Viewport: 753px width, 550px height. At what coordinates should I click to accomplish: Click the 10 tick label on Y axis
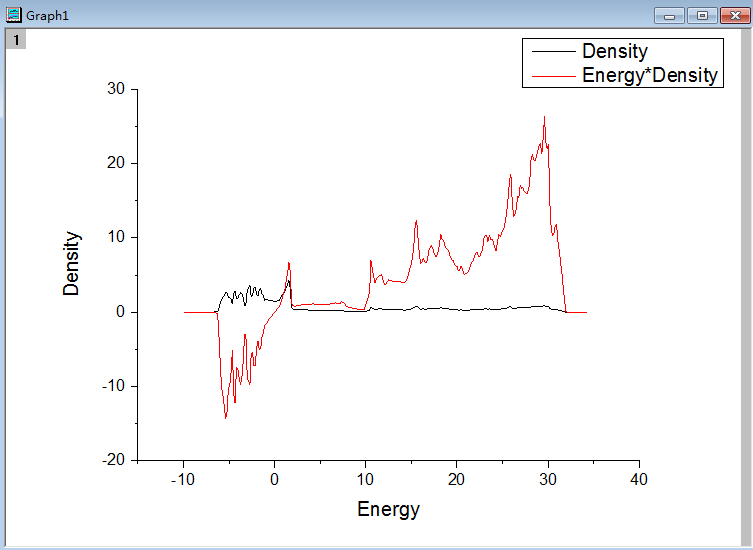point(116,237)
